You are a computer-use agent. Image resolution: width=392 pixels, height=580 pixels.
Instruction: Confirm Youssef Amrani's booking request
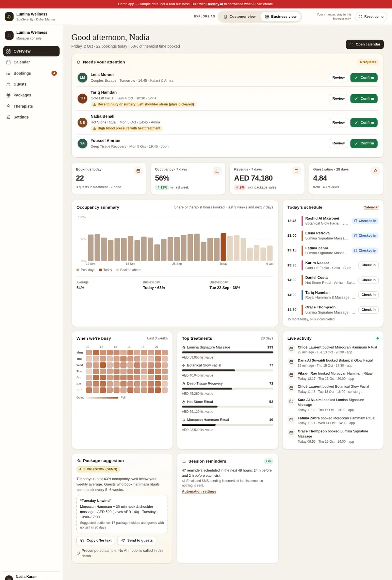tap(364, 143)
